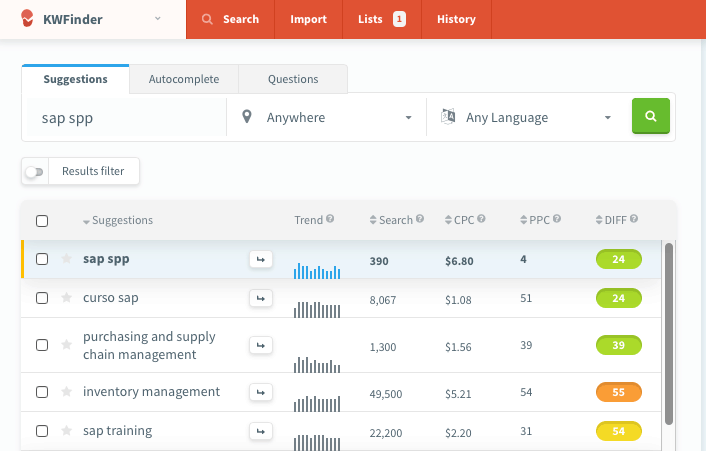706x451 pixels.
Task: Open the CPC help icon
Action: pyautogui.click(x=481, y=219)
